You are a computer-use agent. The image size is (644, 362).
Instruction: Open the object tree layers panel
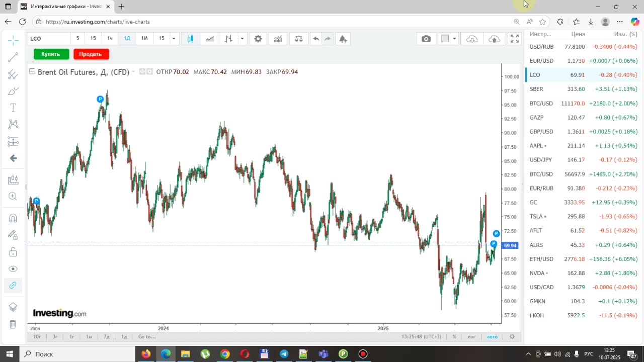point(13,307)
